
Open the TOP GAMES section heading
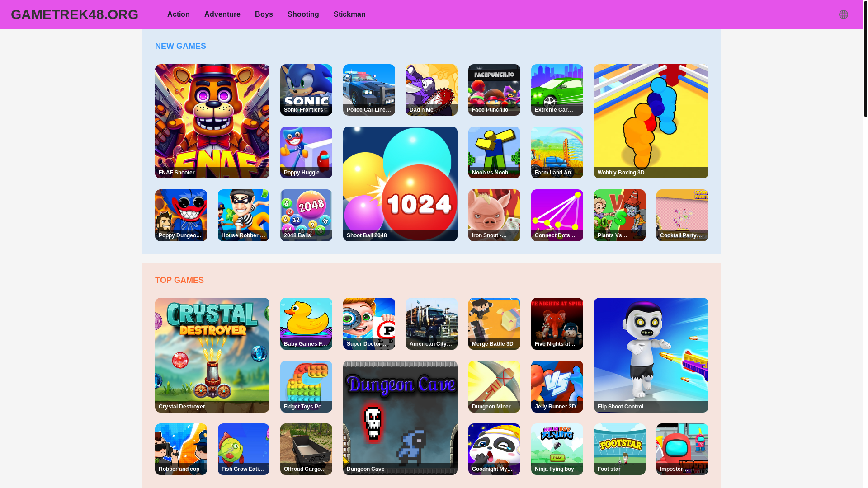click(179, 280)
